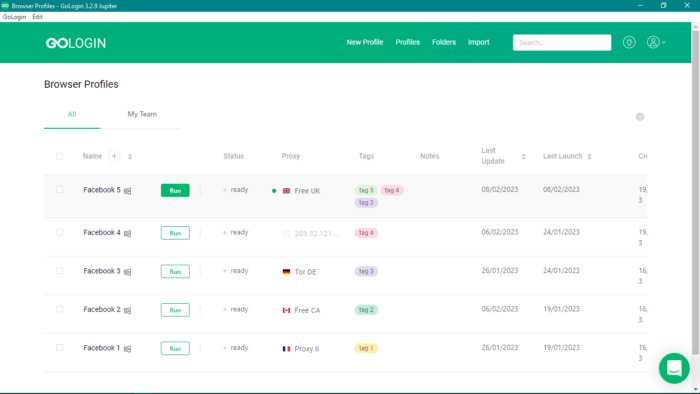Image resolution: width=700 pixels, height=394 pixels.
Task: Click the Canadian flag on Free CA proxy
Action: click(286, 310)
